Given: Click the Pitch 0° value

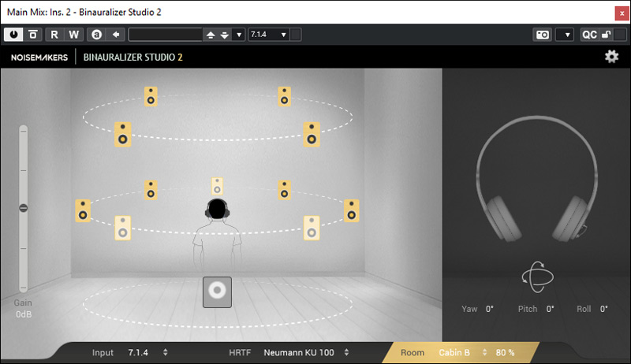Looking at the screenshot, I should 550,309.
